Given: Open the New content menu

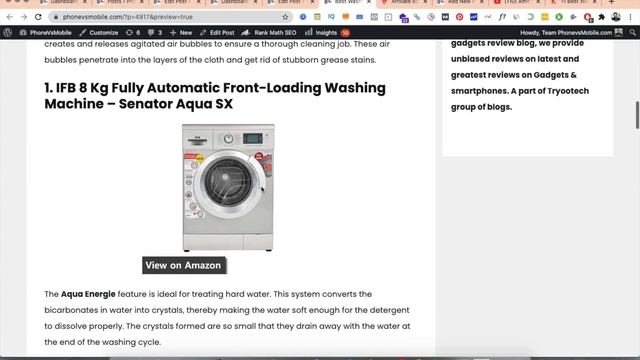Looking at the screenshot, I should tap(181, 33).
